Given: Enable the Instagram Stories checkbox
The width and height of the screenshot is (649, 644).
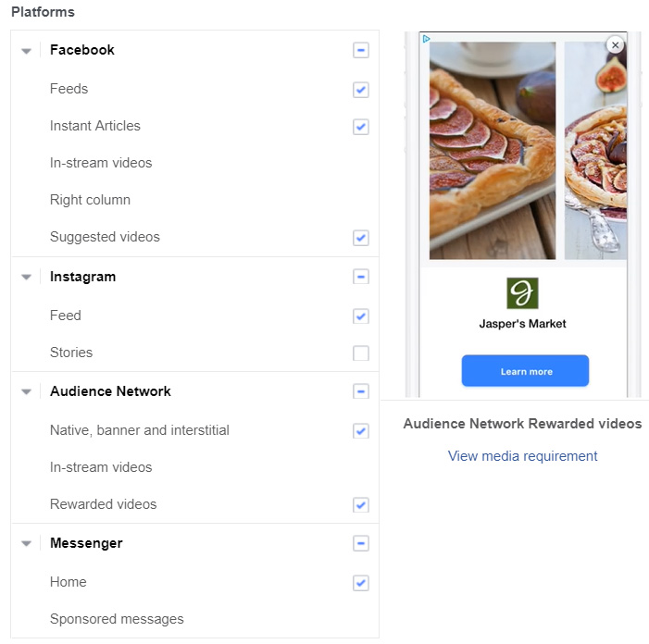Looking at the screenshot, I should pyautogui.click(x=360, y=353).
